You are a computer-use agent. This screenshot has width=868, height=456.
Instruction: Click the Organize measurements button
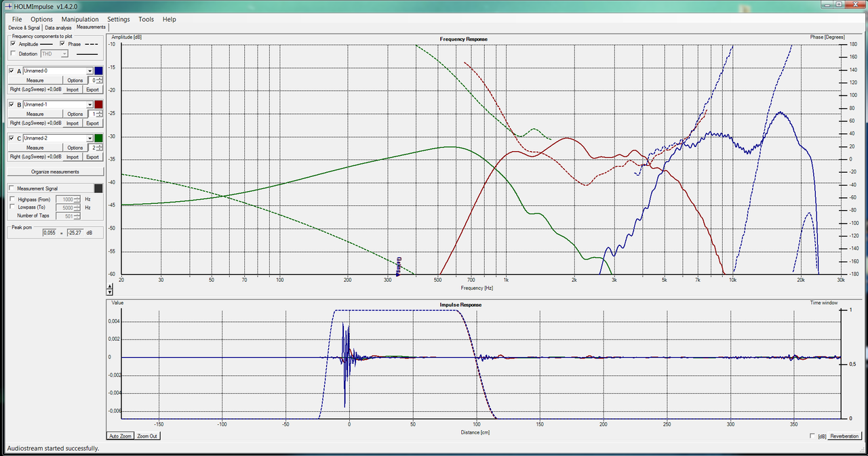tap(55, 172)
